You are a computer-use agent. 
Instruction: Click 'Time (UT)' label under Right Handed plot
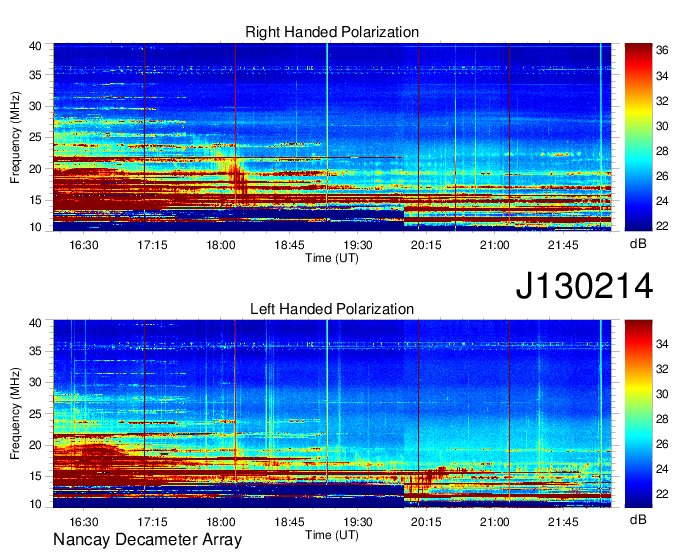pos(332,258)
